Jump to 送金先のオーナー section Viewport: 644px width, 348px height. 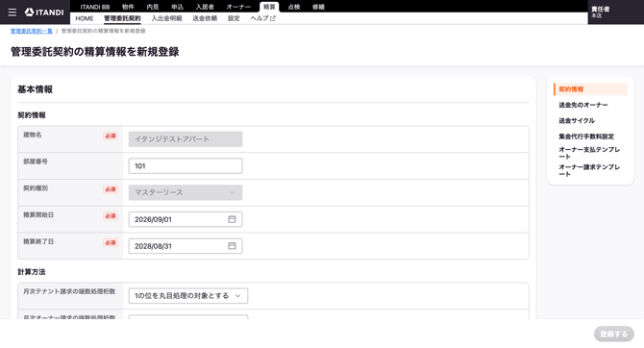tap(582, 105)
